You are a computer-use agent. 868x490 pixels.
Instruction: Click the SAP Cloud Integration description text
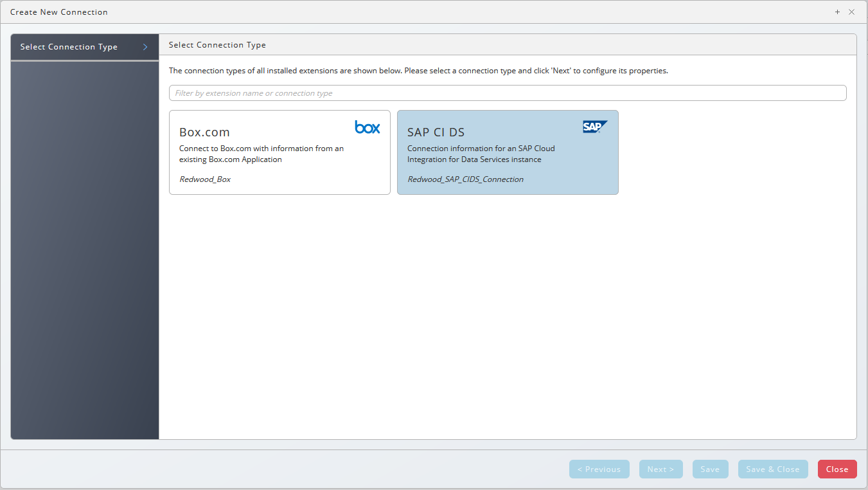coord(481,154)
